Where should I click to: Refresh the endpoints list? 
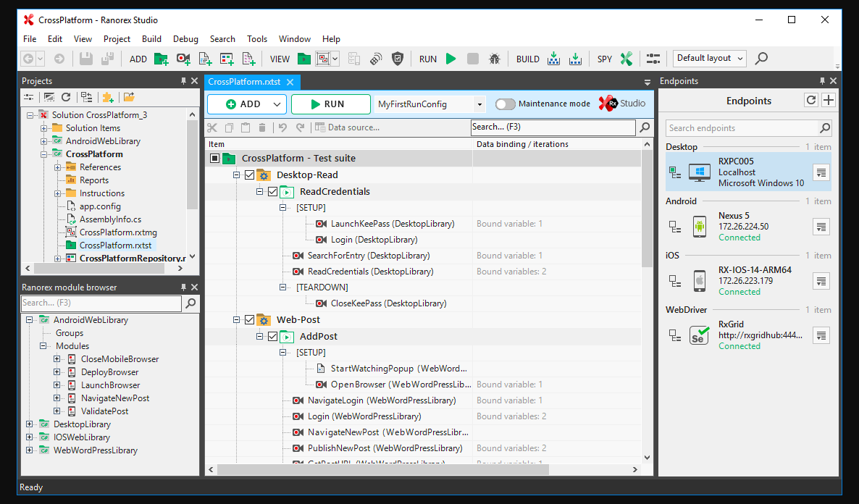pos(811,100)
